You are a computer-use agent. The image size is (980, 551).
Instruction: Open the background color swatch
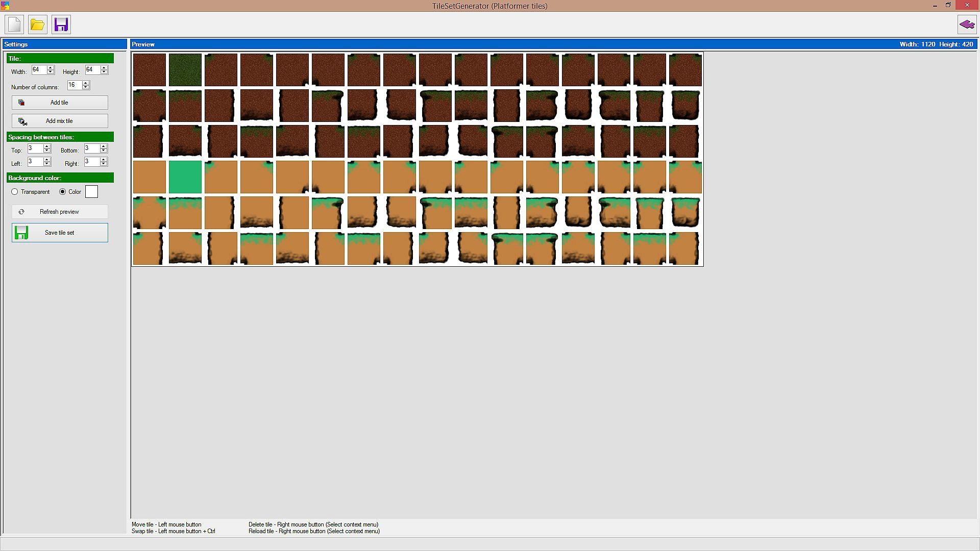[x=91, y=192]
